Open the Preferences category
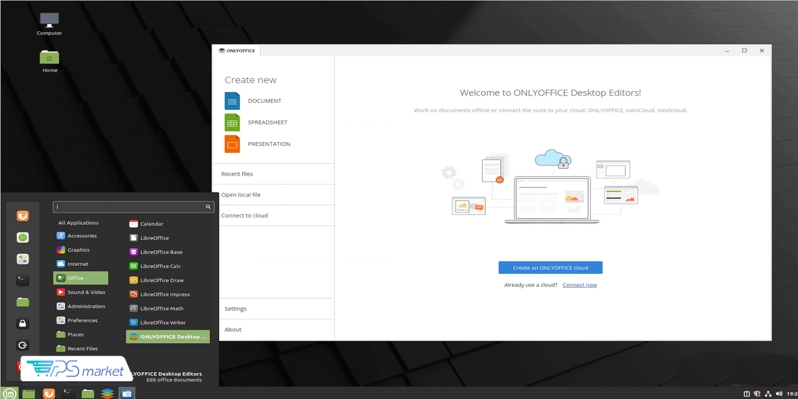The width and height of the screenshot is (798, 399). (x=81, y=321)
